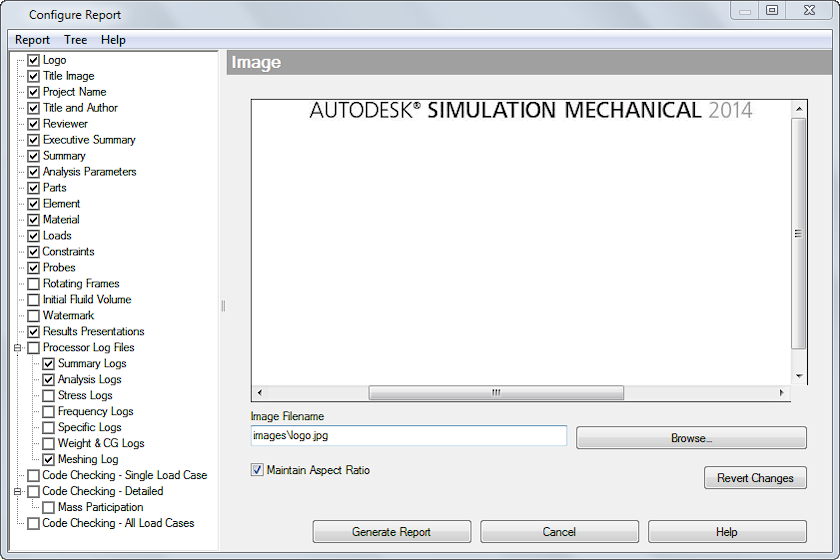Uncheck the Logo checkbox
The height and width of the screenshot is (560, 840).
tap(33, 60)
